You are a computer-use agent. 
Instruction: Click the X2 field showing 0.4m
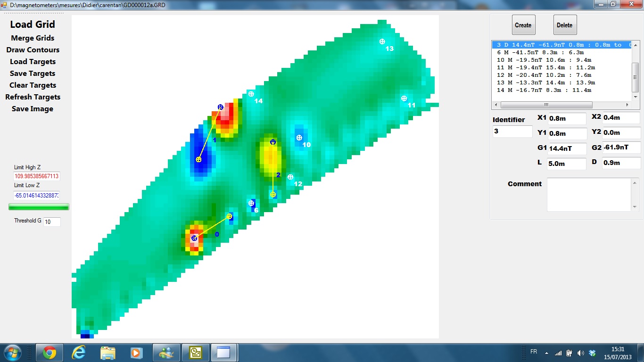[621, 118]
